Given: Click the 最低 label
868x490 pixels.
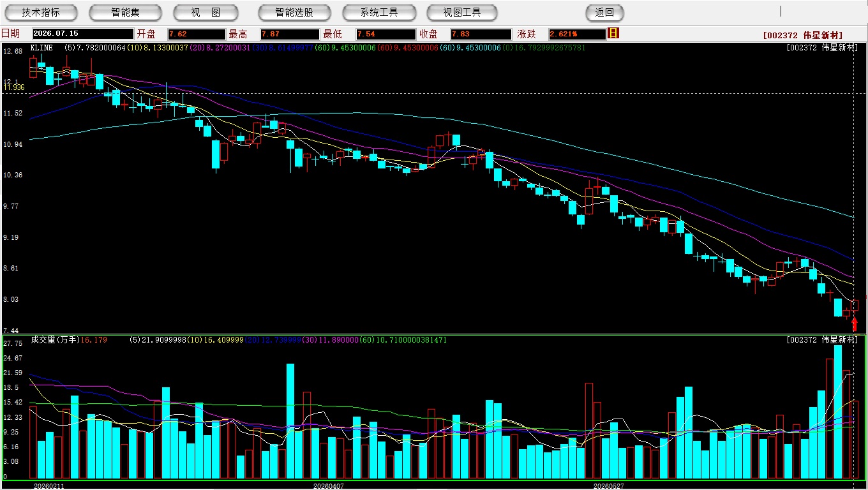Looking at the screenshot, I should (333, 34).
